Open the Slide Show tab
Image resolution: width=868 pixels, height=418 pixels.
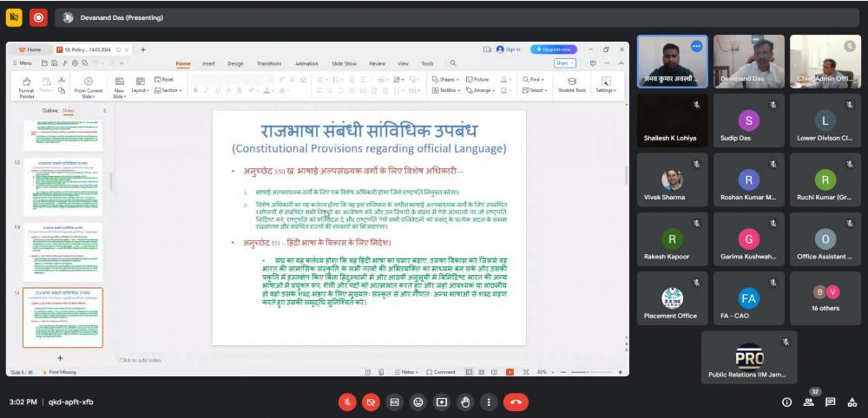[344, 63]
